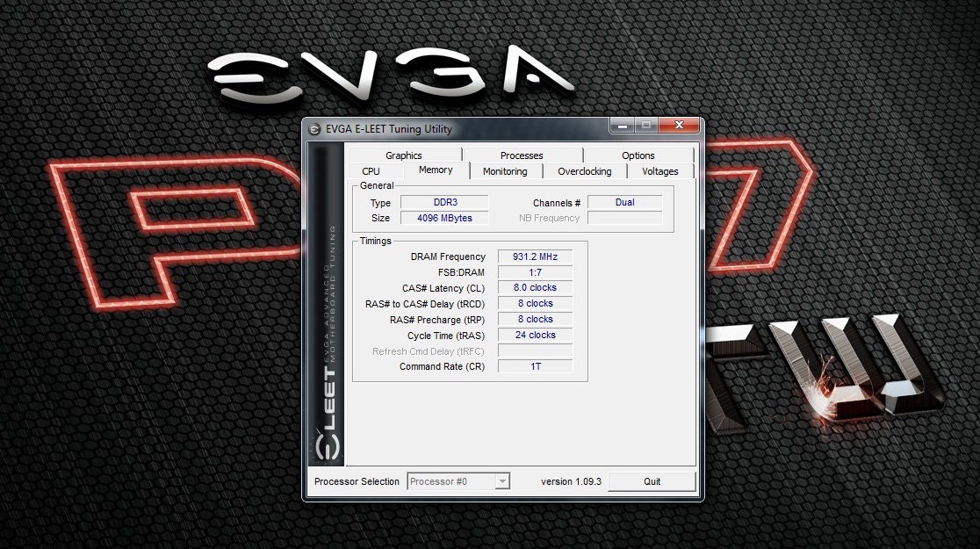Open the Processor Selection dropdown
Image resolution: width=980 pixels, height=549 pixels.
coord(458,481)
